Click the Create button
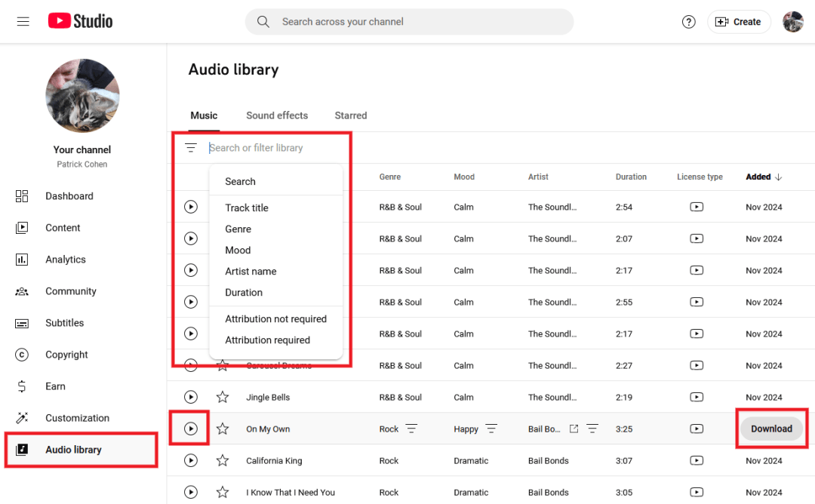815x504 pixels. point(739,21)
